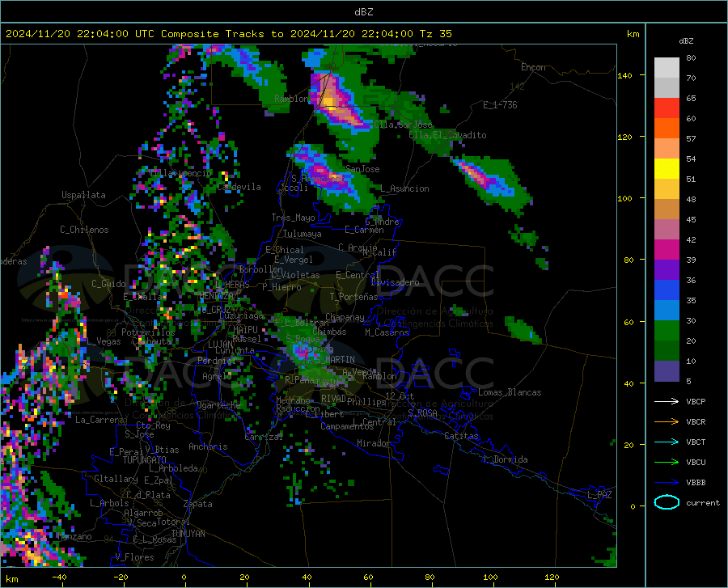Click the VBBB legend label

[x=696, y=483]
